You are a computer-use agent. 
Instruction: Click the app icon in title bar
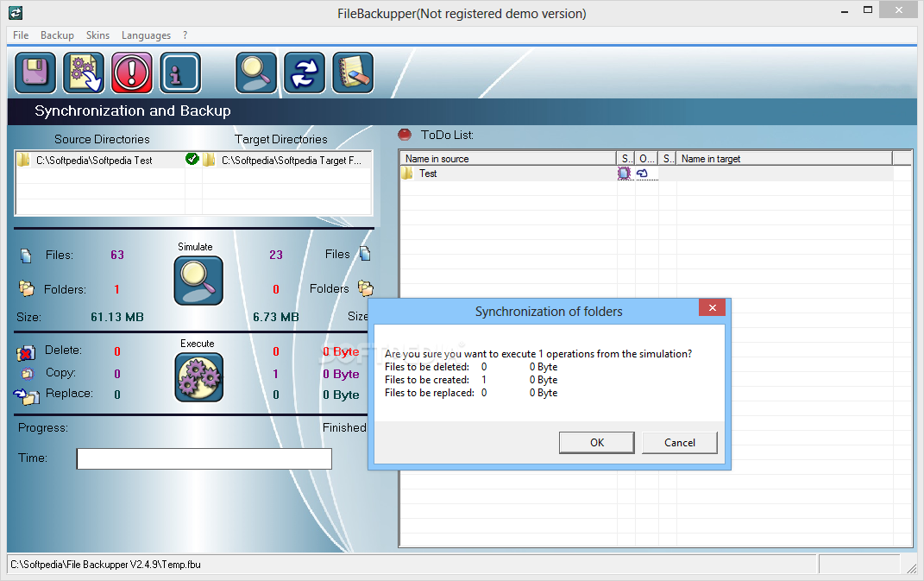click(16, 13)
